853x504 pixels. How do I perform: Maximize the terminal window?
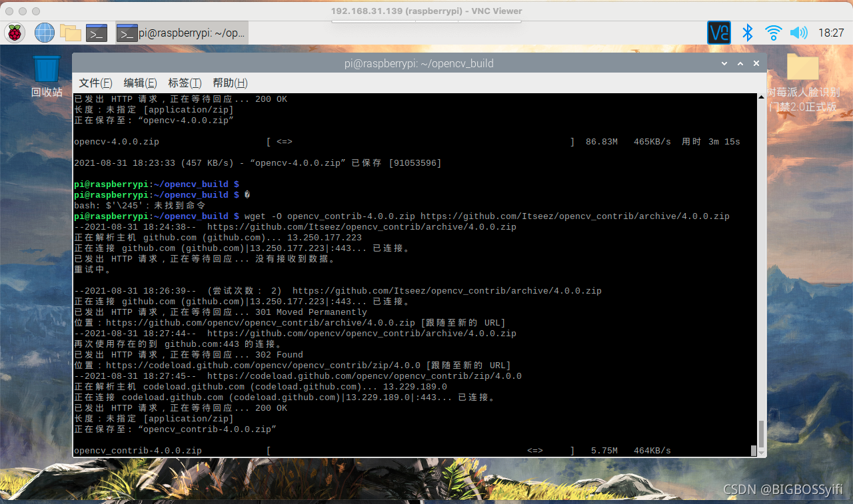740,63
